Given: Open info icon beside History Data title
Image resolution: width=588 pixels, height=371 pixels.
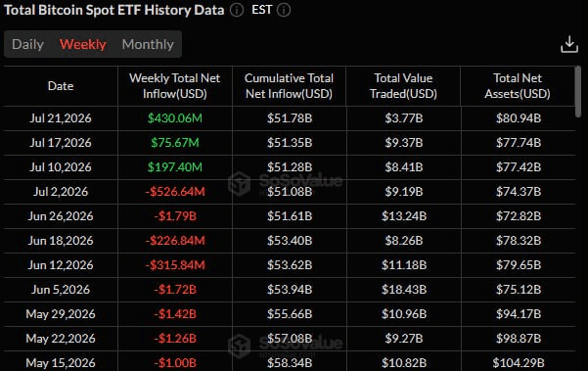Looking at the screenshot, I should click(237, 10).
